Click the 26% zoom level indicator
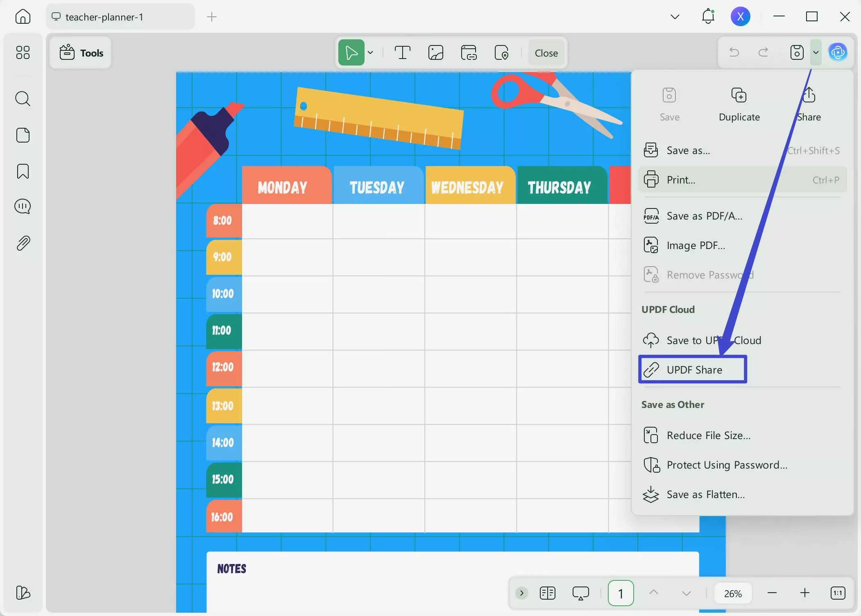 [733, 593]
